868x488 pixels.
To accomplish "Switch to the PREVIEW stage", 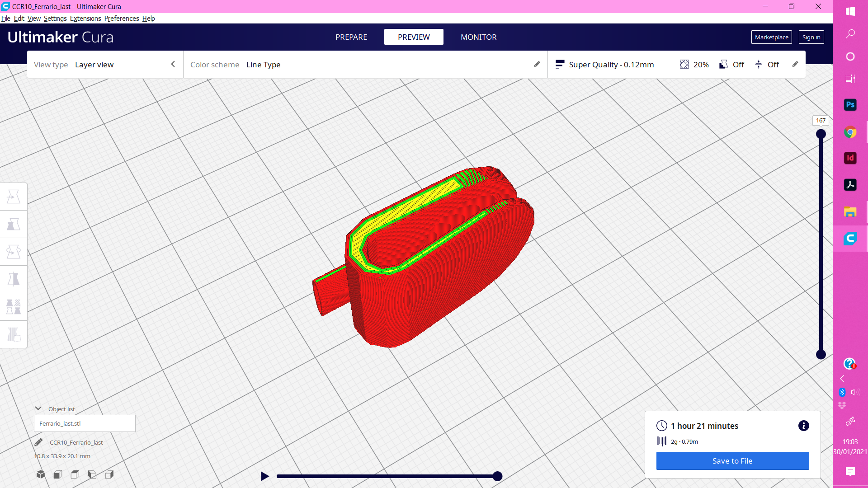I will (x=414, y=37).
